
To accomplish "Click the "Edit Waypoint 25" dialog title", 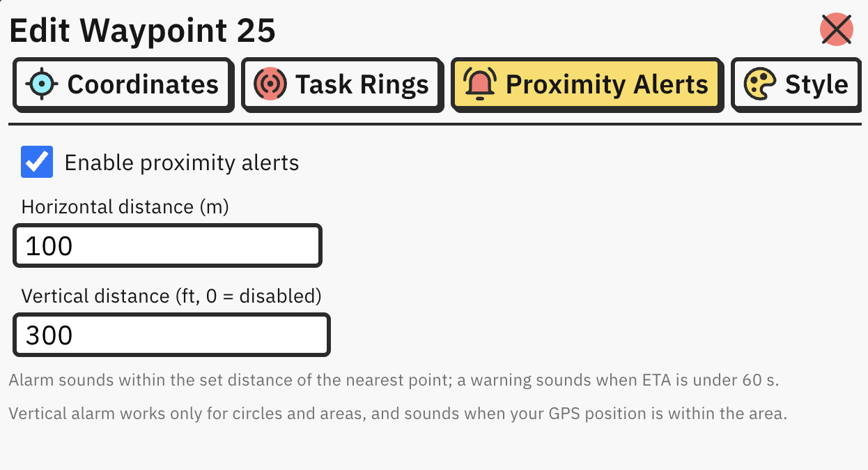I will pos(142,31).
